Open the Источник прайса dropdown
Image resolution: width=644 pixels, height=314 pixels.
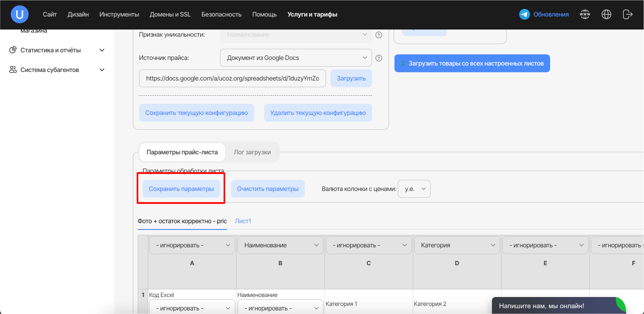[x=296, y=58]
